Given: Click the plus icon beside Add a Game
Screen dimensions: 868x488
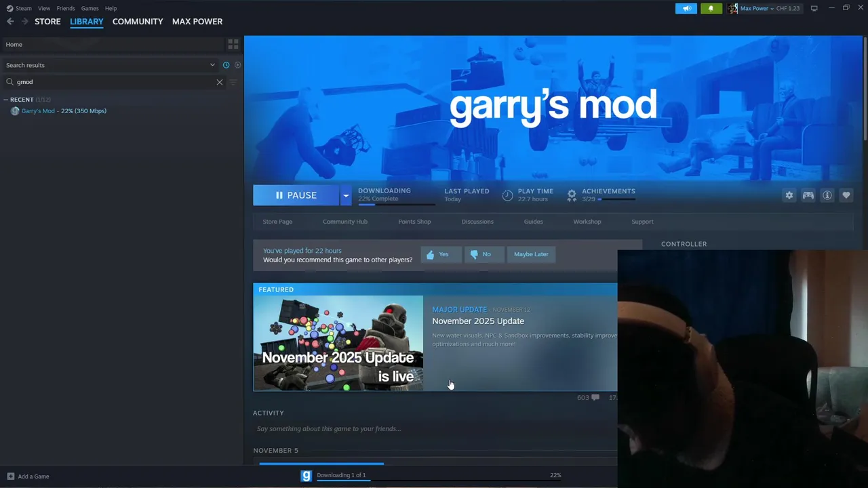Looking at the screenshot, I should [10, 476].
